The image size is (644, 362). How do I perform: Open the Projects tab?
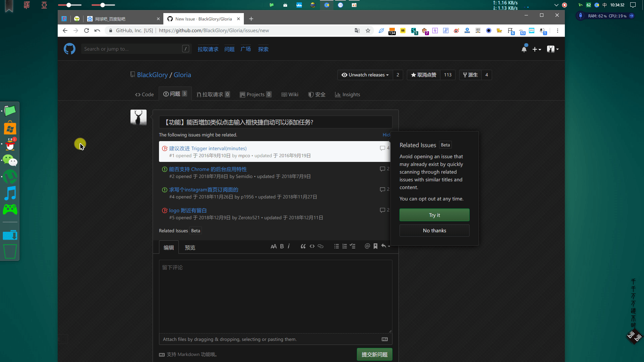256,95
